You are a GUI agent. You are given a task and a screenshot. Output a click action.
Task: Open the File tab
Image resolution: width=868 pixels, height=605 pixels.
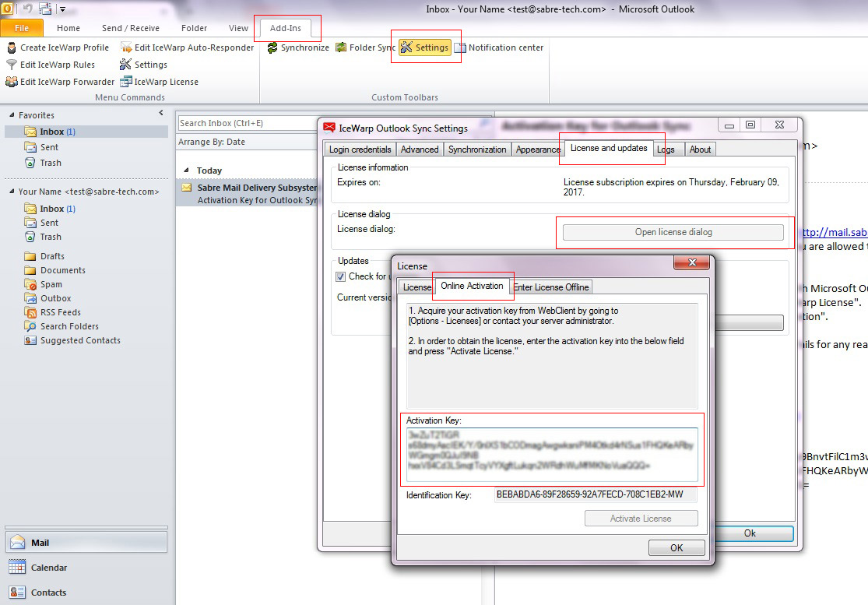tap(22, 28)
